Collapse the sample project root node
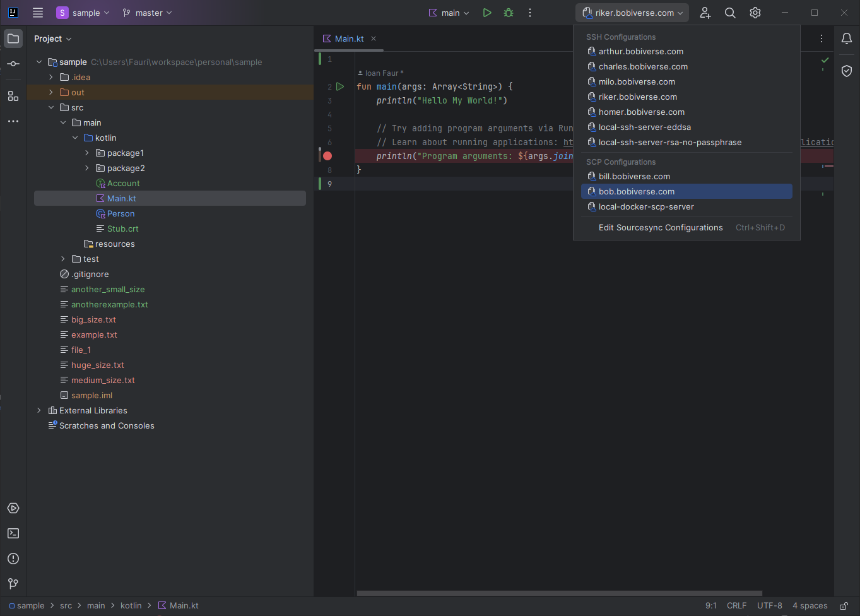This screenshot has height=616, width=860. pos(39,62)
